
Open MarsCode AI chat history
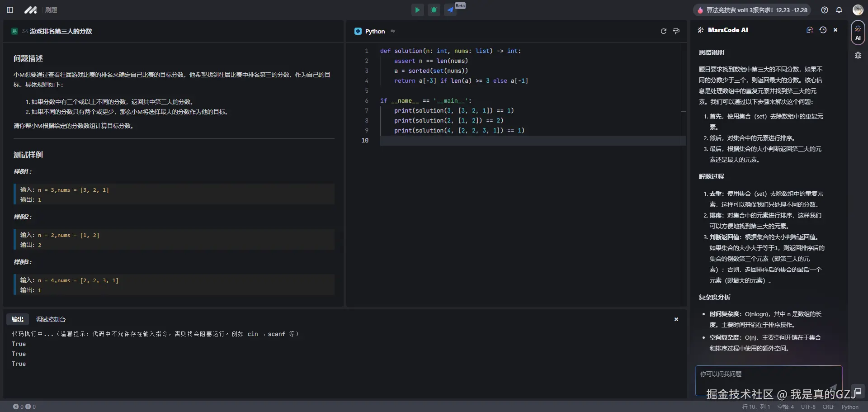point(823,30)
